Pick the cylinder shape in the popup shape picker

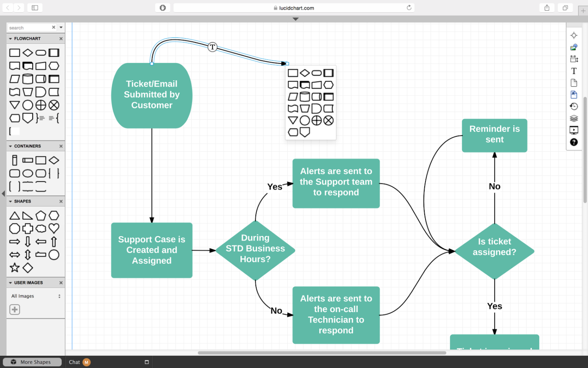(305, 97)
